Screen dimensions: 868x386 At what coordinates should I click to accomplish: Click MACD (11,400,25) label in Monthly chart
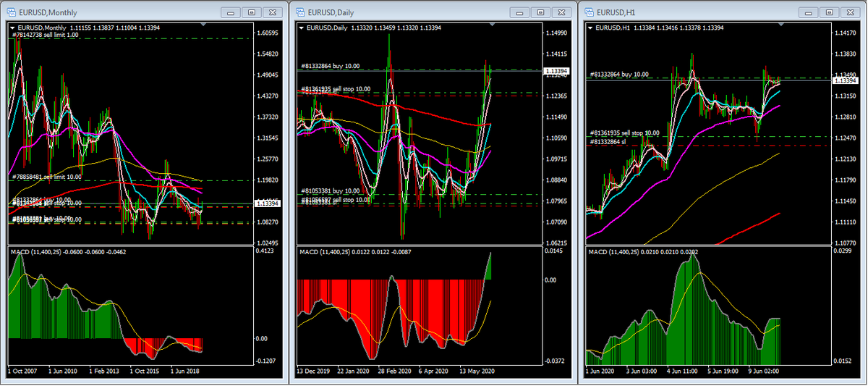point(36,252)
